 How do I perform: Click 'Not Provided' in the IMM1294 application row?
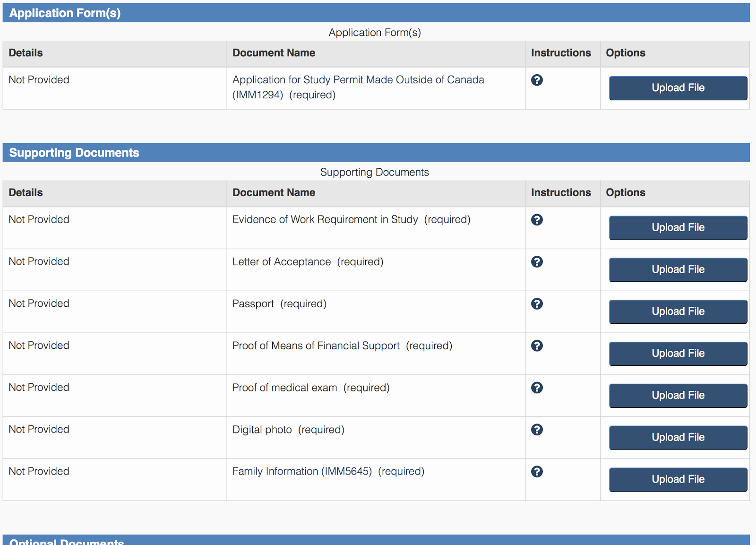(39, 80)
